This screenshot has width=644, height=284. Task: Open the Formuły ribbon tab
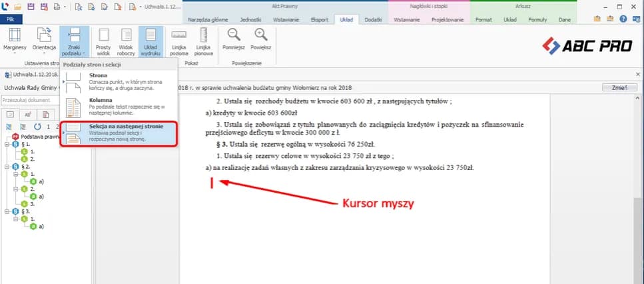pyautogui.click(x=537, y=20)
